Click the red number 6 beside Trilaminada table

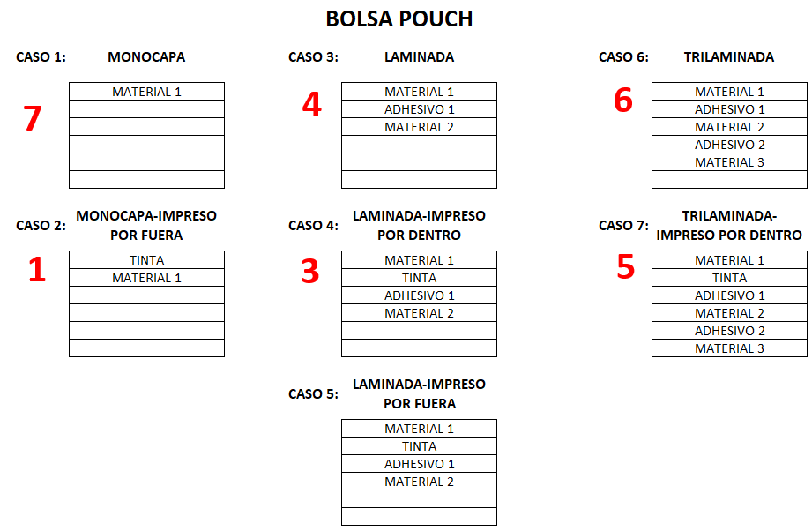tap(623, 100)
